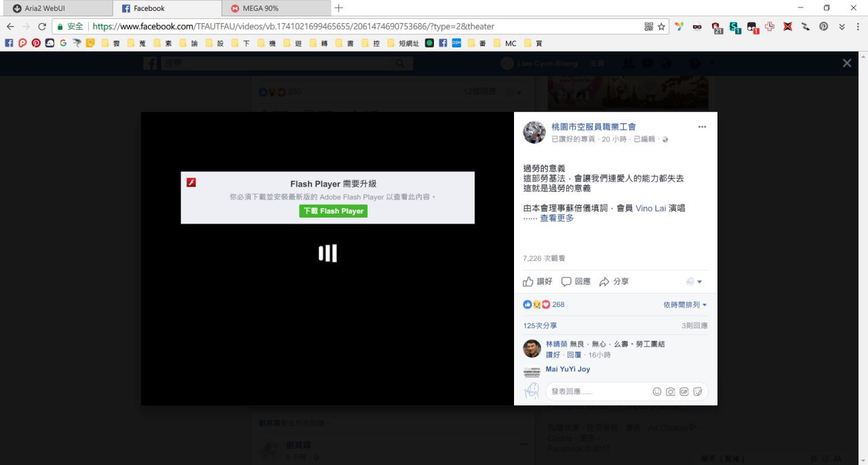868x465 pixels.
Task: Close the video theater overlay
Action: pos(846,63)
